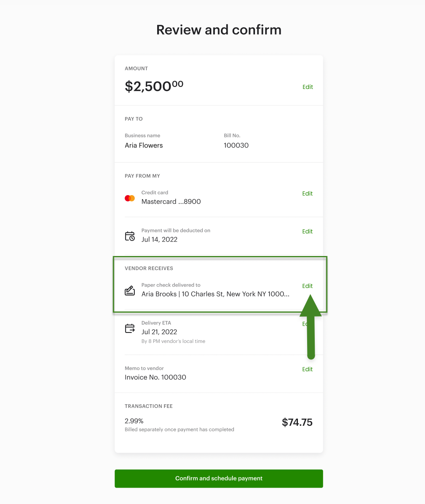This screenshot has height=504, width=425.
Task: Edit the $2,500 payment amount
Action: pos(308,87)
